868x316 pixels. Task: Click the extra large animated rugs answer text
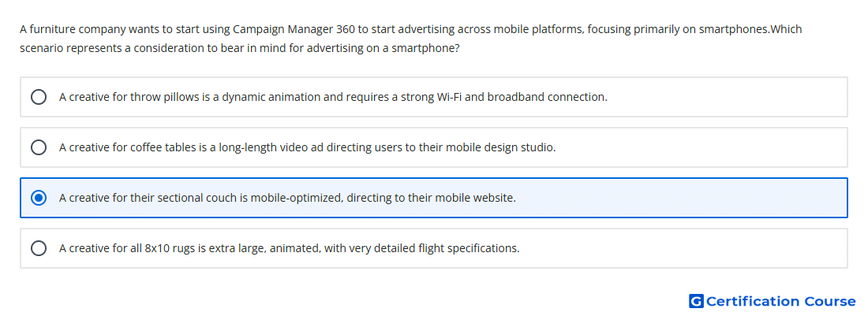click(x=290, y=248)
